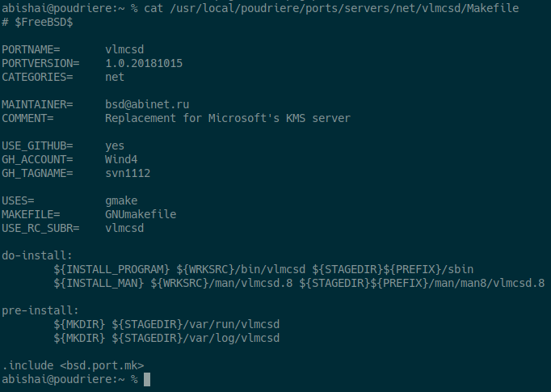Click the USE_GITHUB value yes
Image resolution: width=551 pixels, height=392 pixels.
coord(115,145)
